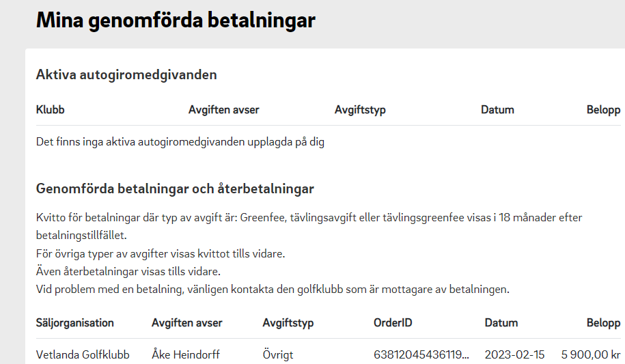The image size is (625, 364).
Task: Click the Genomförda betalningar och återbetalningar heading
Action: click(x=175, y=189)
